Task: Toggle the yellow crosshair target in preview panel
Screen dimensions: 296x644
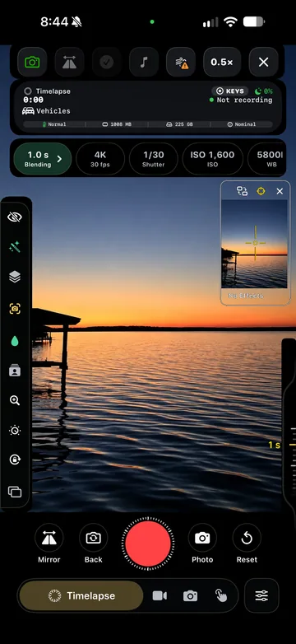Action: [x=261, y=191]
